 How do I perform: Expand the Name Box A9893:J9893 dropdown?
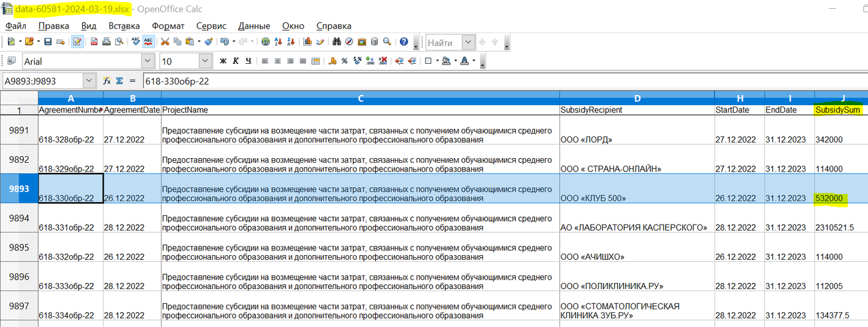point(89,81)
